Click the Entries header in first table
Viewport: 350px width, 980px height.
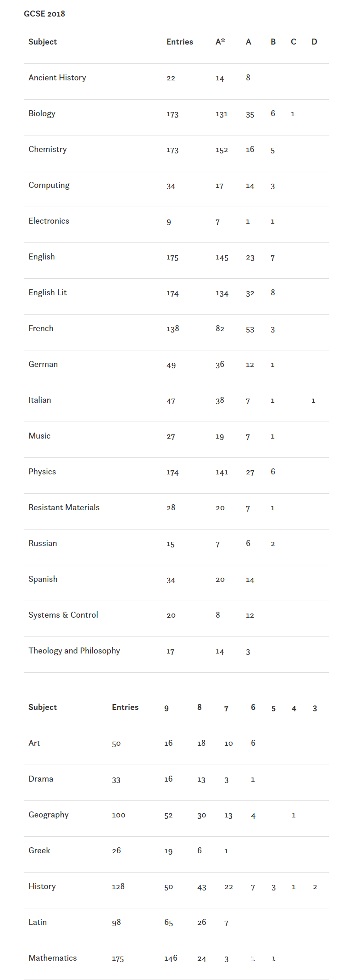pyautogui.click(x=180, y=42)
